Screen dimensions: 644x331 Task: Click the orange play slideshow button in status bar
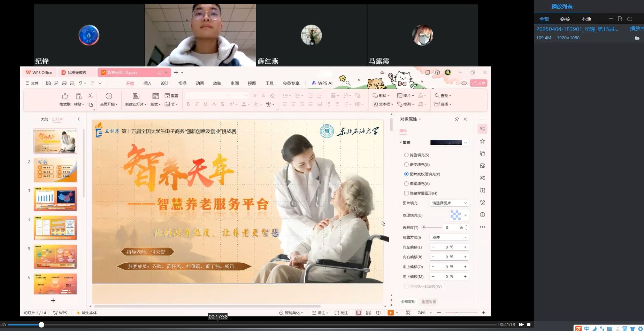391,313
